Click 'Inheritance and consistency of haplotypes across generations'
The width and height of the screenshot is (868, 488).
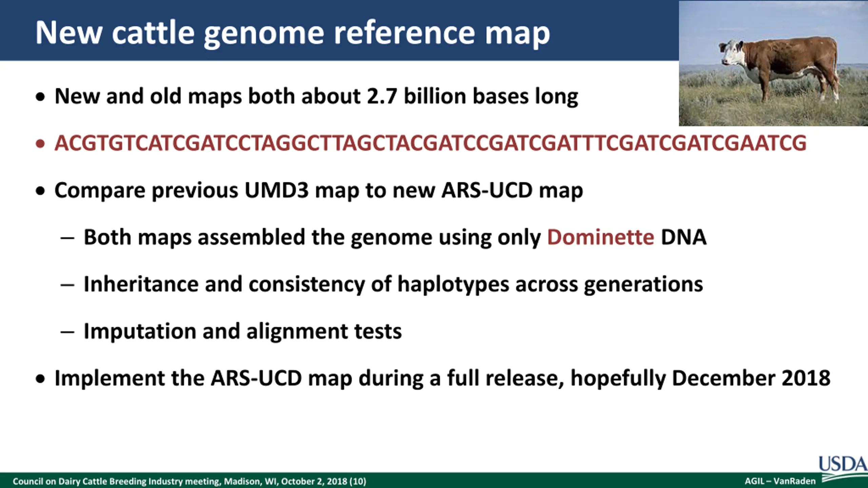[393, 285]
